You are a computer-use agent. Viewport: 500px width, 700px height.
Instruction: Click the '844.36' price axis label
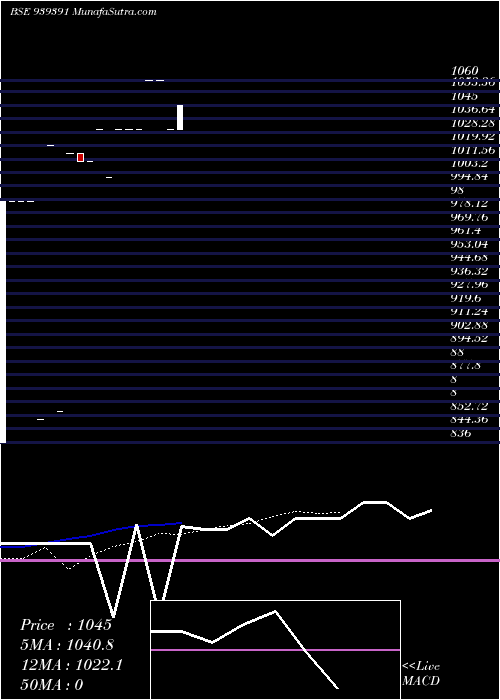470,420
